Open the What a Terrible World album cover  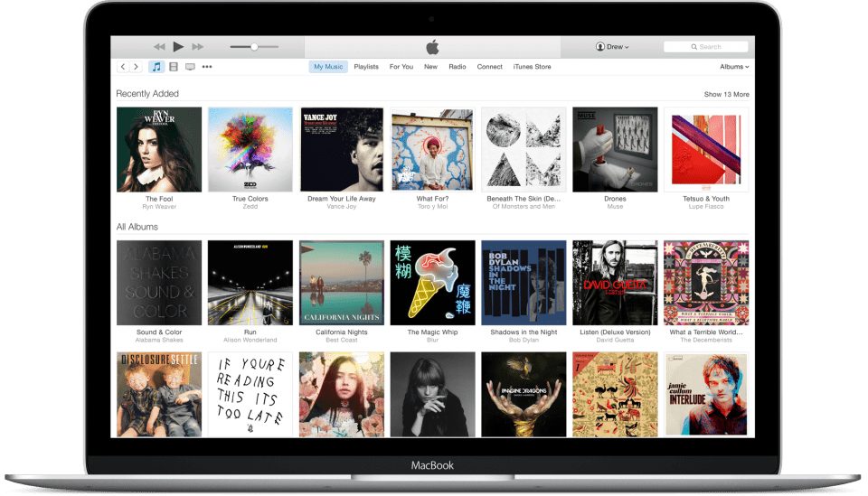tap(706, 283)
